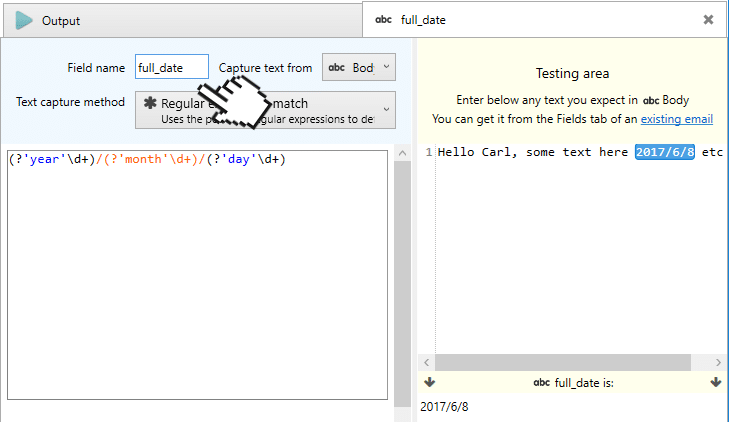Click the regex editor vertical scrollbar
The height and width of the screenshot is (422, 729).
coord(402,284)
